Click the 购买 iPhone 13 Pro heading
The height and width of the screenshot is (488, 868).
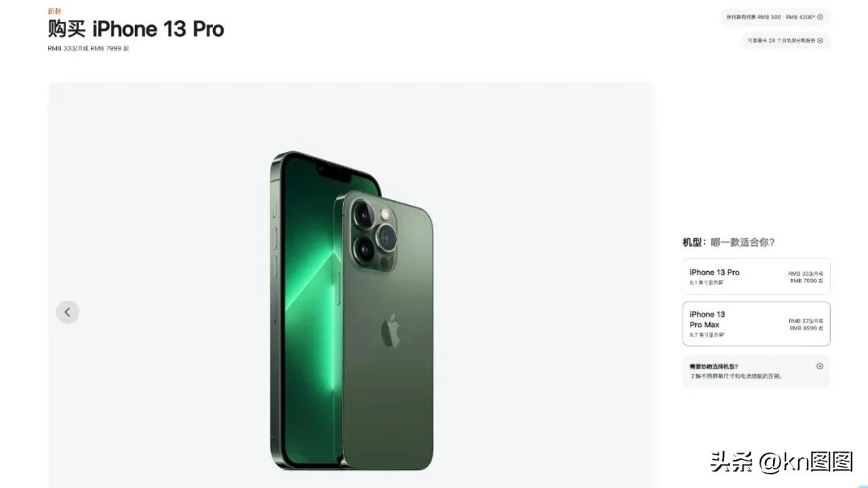[x=136, y=29]
